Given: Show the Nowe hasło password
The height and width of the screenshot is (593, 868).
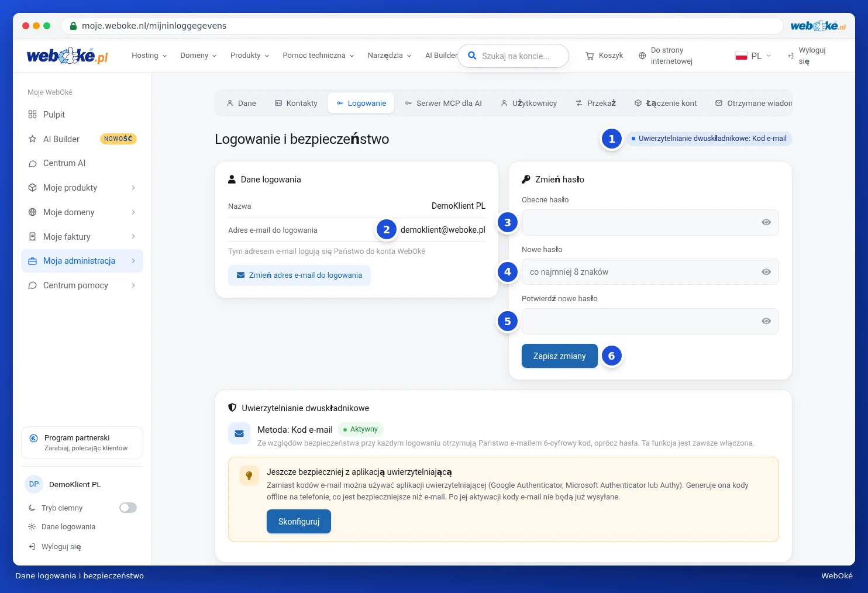Looking at the screenshot, I should coord(766,272).
